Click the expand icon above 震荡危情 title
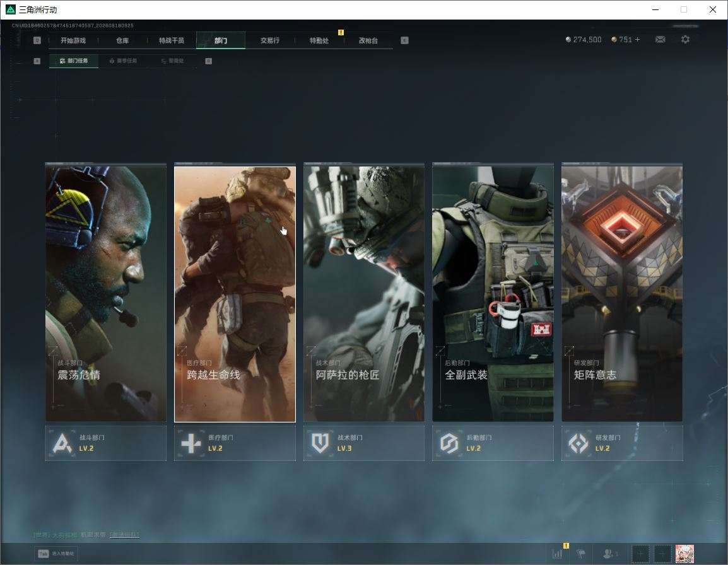 coord(53,351)
